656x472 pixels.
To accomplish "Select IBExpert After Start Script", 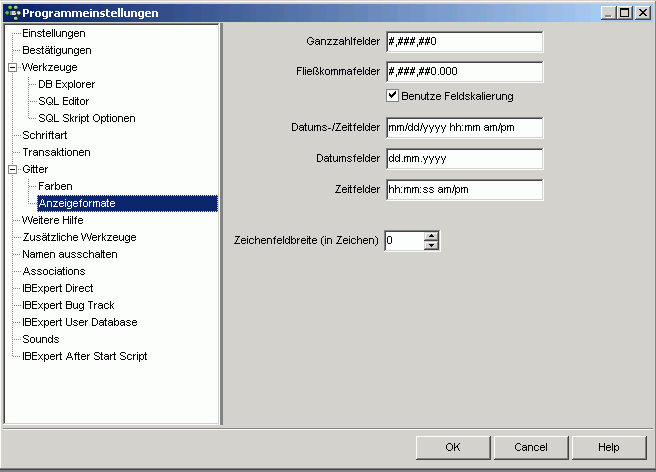I will (x=85, y=356).
